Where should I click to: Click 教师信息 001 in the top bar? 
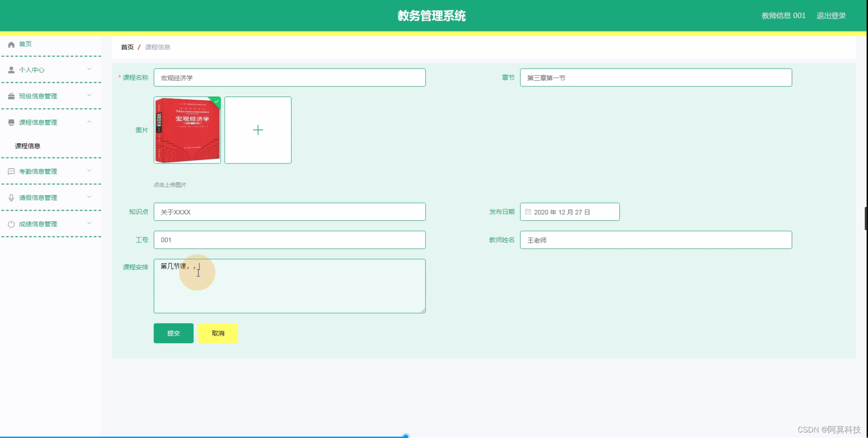tap(783, 15)
